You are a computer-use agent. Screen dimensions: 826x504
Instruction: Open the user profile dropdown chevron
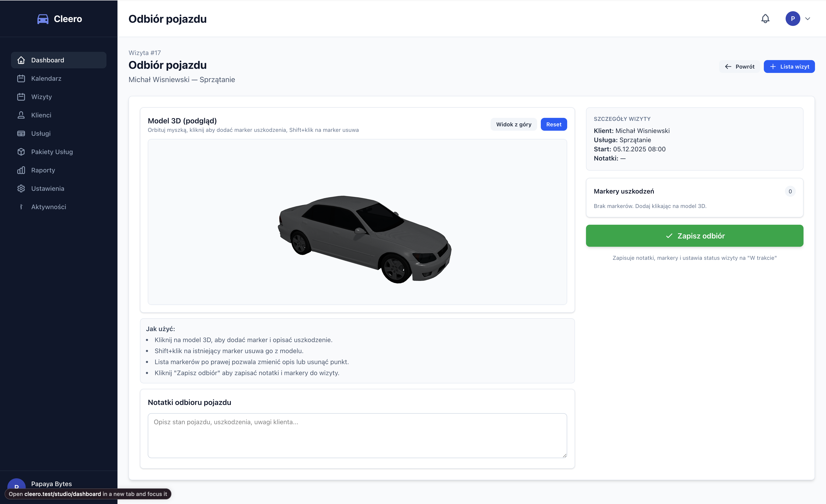tap(808, 19)
